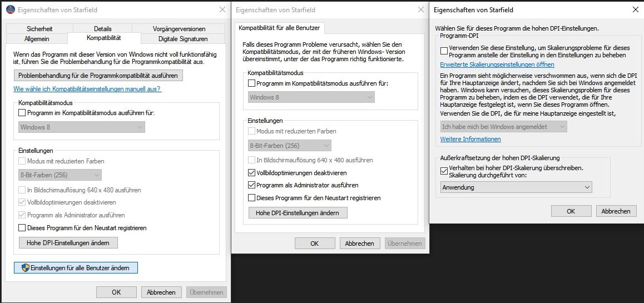Uncheck Vollbildoptimierungen deaktivieren in middle window
This screenshot has height=303, width=644.
coord(252,173)
